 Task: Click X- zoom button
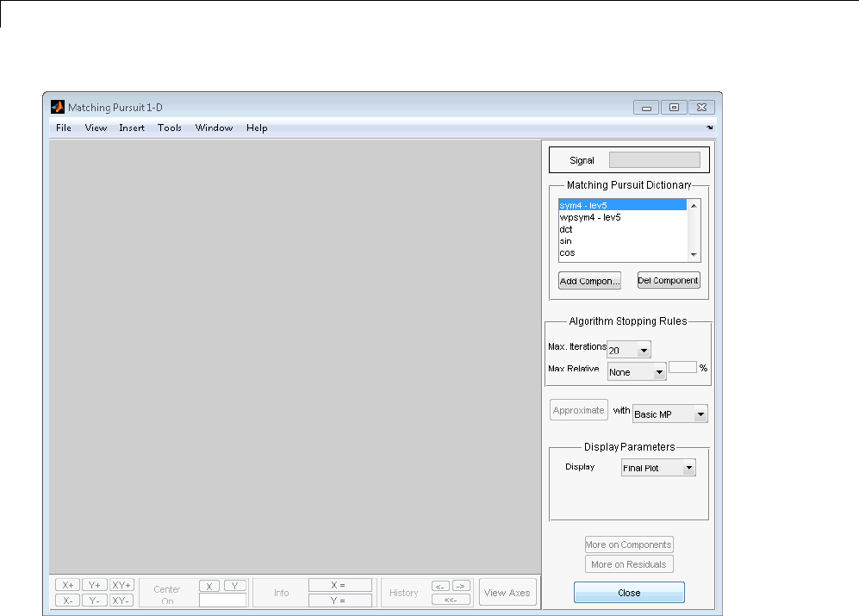(x=67, y=600)
